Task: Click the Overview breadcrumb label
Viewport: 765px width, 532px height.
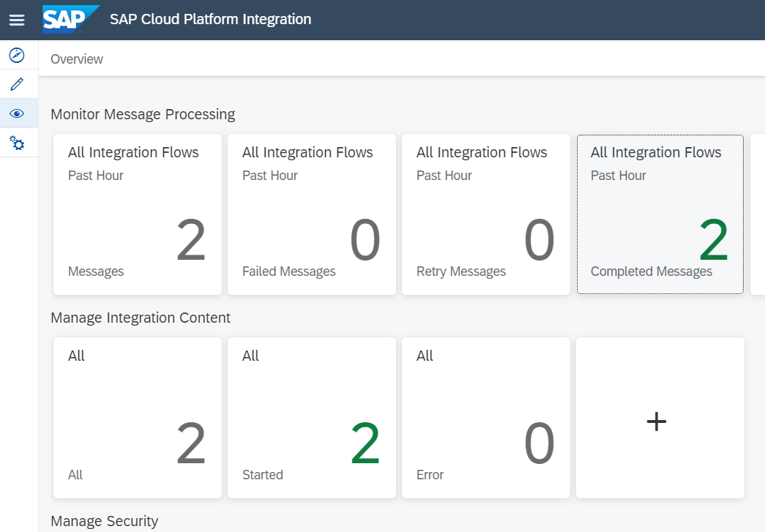Action: tap(77, 59)
